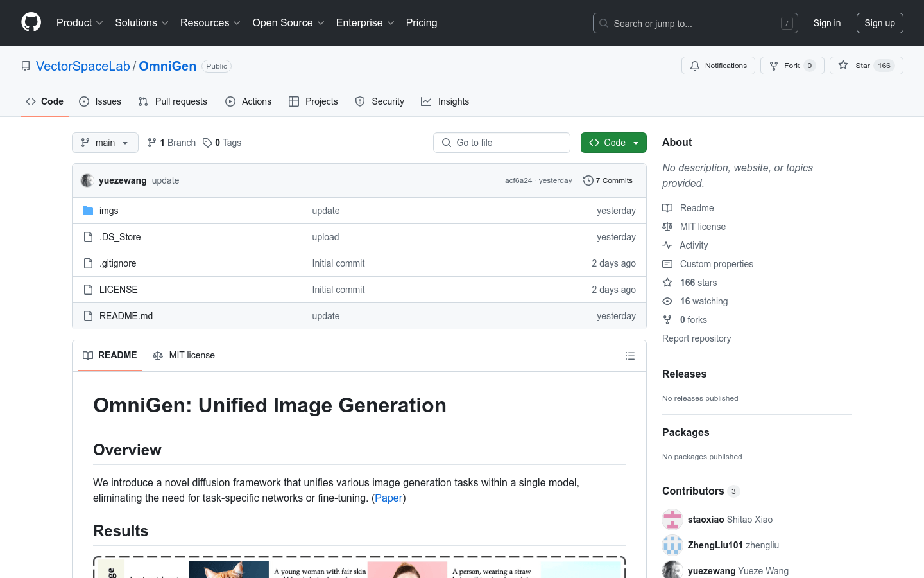Open the Enterprise dropdown
The height and width of the screenshot is (578, 924).
[365, 22]
